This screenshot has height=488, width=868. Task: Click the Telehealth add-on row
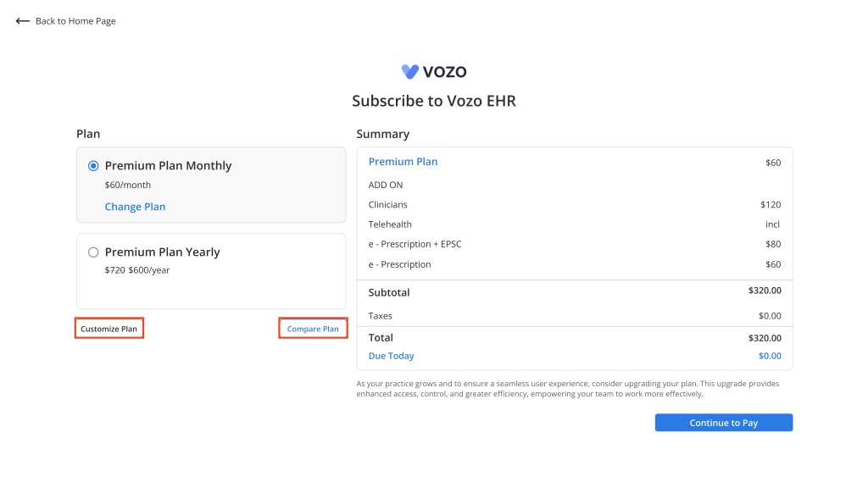(x=575, y=225)
